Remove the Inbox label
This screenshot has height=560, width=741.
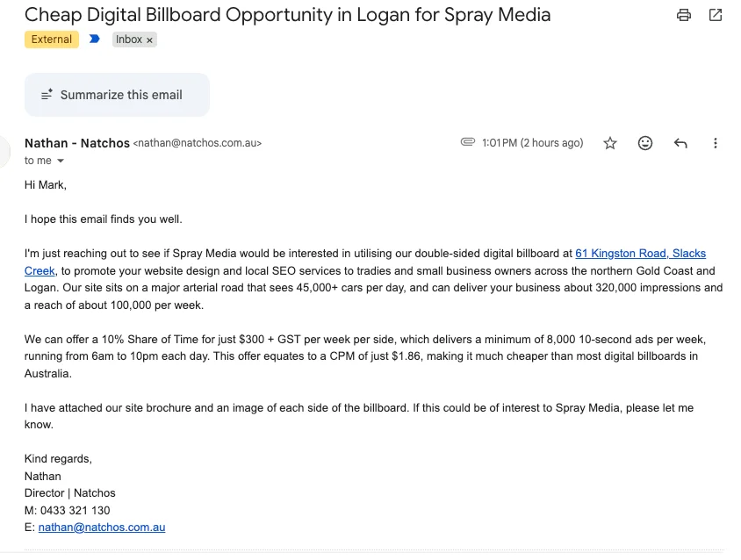click(149, 40)
